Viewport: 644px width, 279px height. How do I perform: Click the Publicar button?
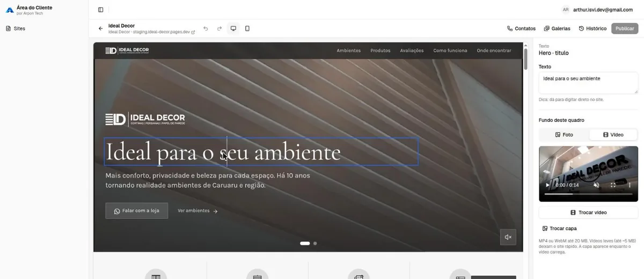coord(625,28)
